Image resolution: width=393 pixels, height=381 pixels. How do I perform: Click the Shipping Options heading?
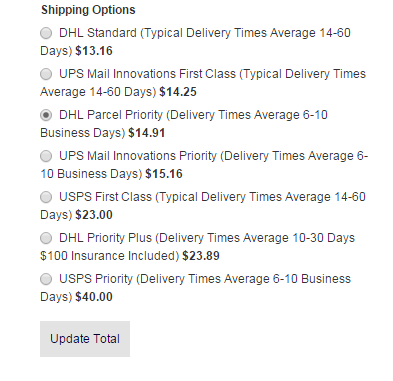click(88, 10)
